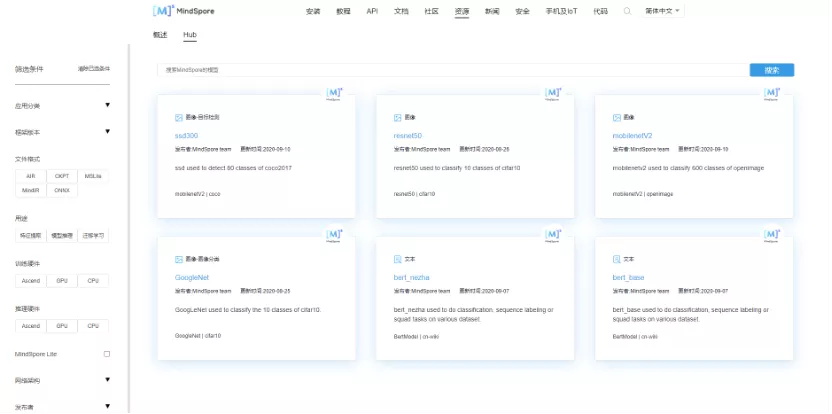Click MindSpore badge on ssd300 card
Screen dimensions: 832x414
[334, 94]
